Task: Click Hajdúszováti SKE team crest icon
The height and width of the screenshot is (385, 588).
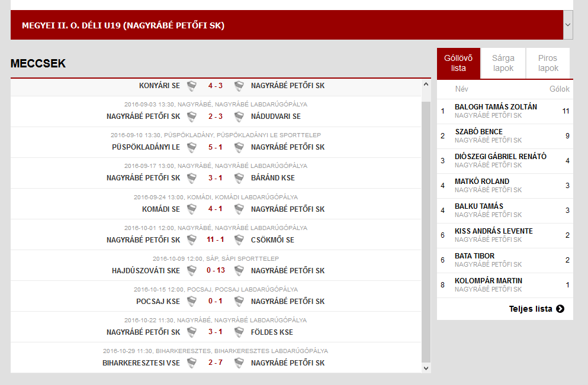Action: (192, 270)
